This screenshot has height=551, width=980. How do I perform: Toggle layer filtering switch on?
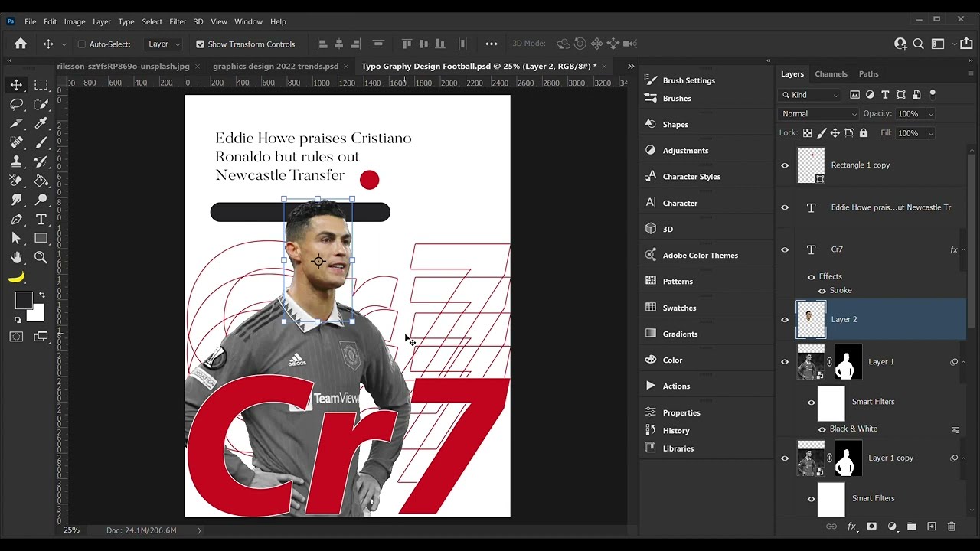(x=933, y=93)
